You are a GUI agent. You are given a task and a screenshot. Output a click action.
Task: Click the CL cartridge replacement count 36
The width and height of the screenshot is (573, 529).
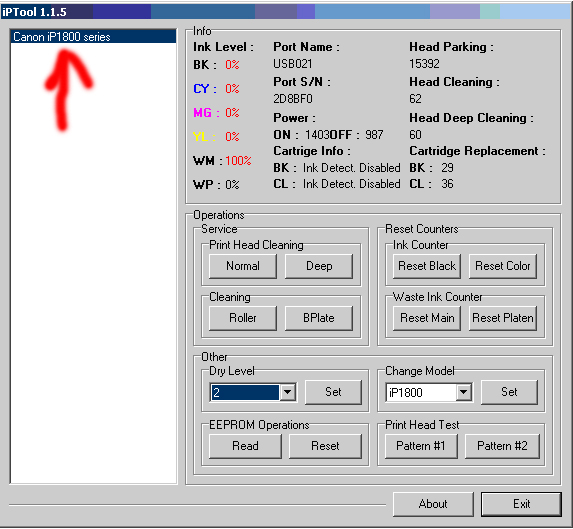[x=447, y=184]
